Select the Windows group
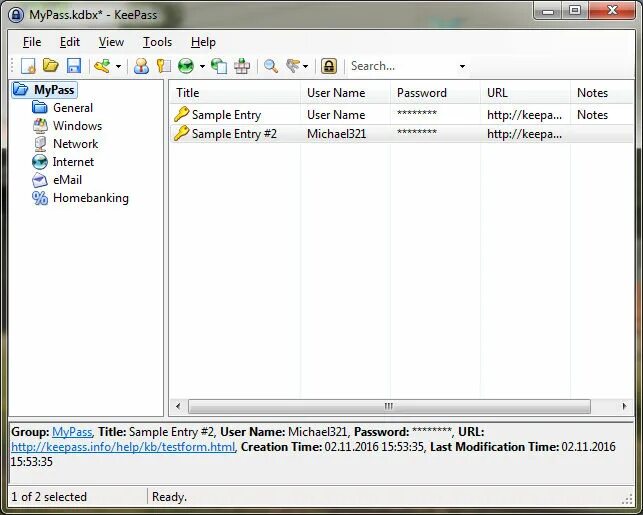The image size is (643, 515). point(78,126)
